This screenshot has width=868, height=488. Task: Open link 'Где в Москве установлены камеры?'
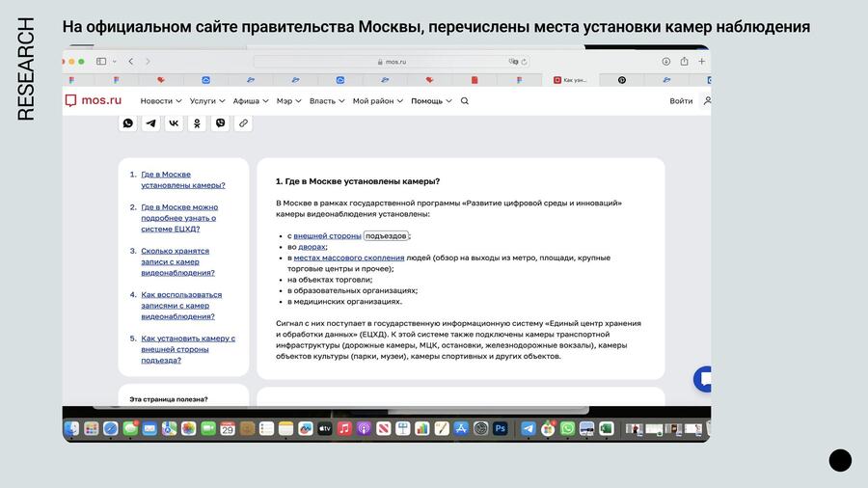pyautogui.click(x=182, y=179)
